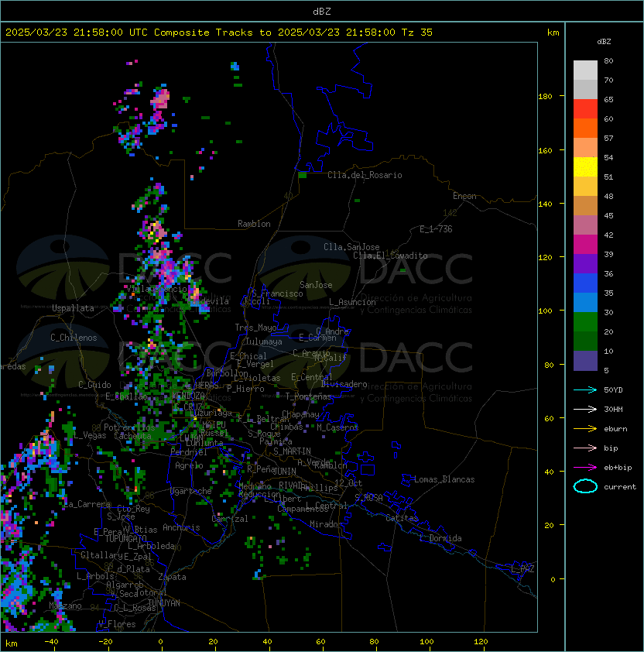Select the purple 36-39 dBZ swatch
This screenshot has width=644, height=652.
585,263
